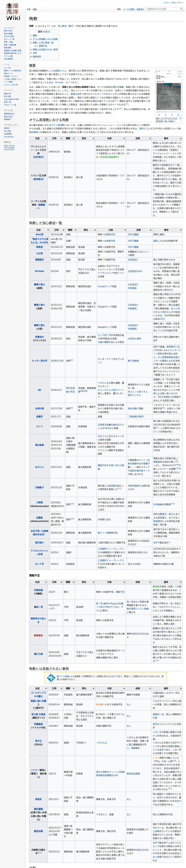Open リンク元 in the tools sidebar
186x868 pixels.
point(7,68)
